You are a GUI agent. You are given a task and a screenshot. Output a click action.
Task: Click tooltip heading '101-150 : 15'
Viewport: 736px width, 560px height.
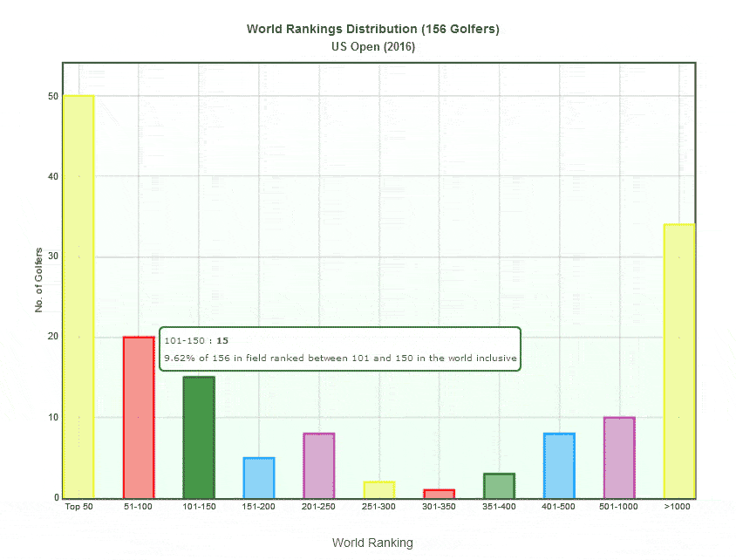tap(196, 341)
